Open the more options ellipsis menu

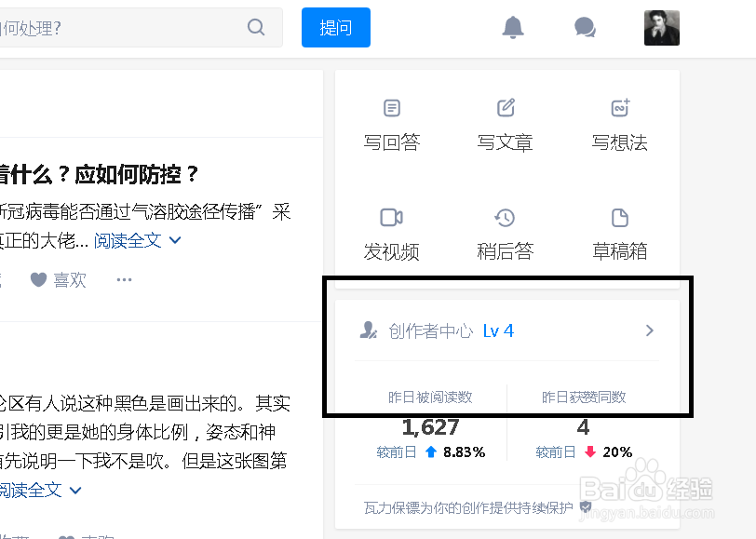124,279
